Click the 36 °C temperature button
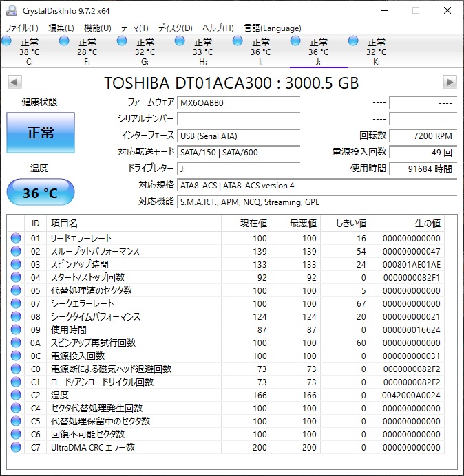The height and width of the screenshot is (476, 464). (x=41, y=193)
